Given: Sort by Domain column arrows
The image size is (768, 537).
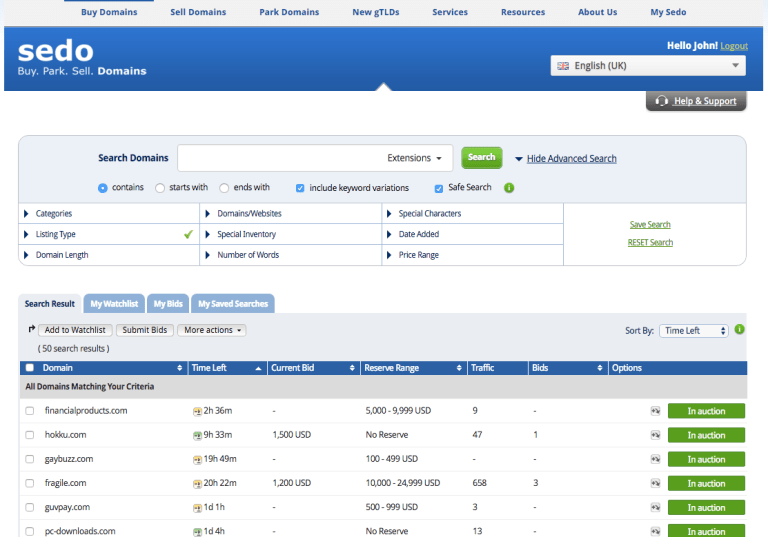Looking at the screenshot, I should [x=180, y=368].
